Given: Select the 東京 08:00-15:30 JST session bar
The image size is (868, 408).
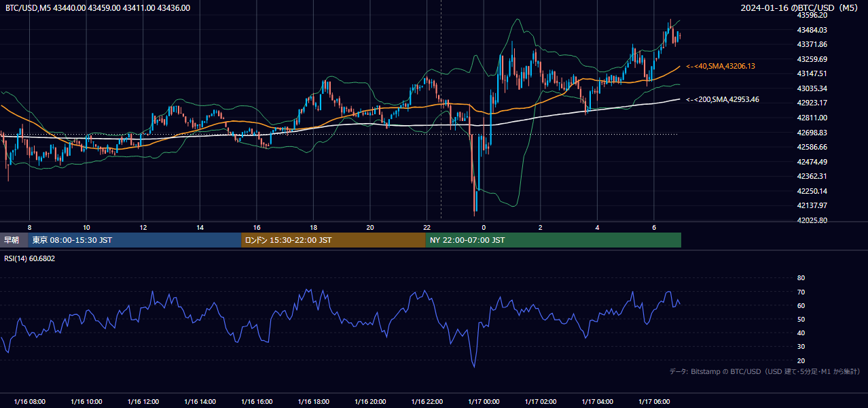Looking at the screenshot, I should pyautogui.click(x=134, y=240).
